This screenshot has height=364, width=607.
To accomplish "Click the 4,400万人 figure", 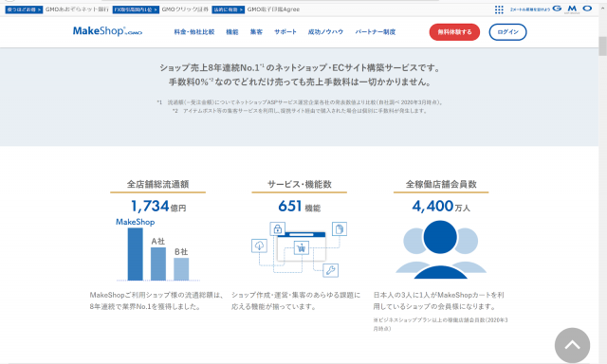I will coord(441,207).
